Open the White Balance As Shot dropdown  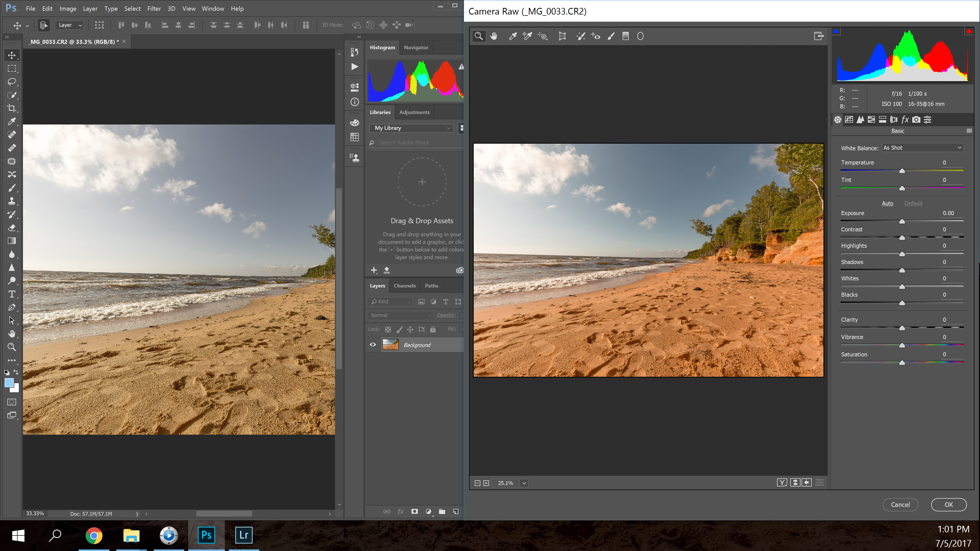tap(923, 148)
